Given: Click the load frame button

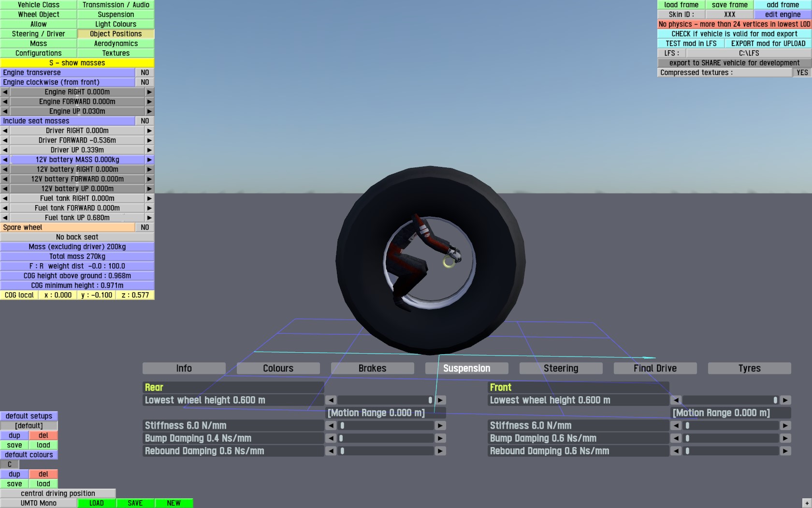Looking at the screenshot, I should coord(681,5).
